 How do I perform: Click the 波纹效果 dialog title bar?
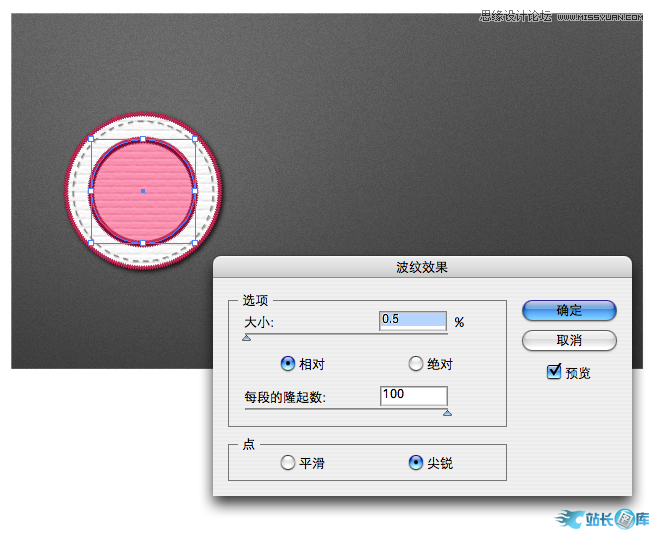[422, 267]
